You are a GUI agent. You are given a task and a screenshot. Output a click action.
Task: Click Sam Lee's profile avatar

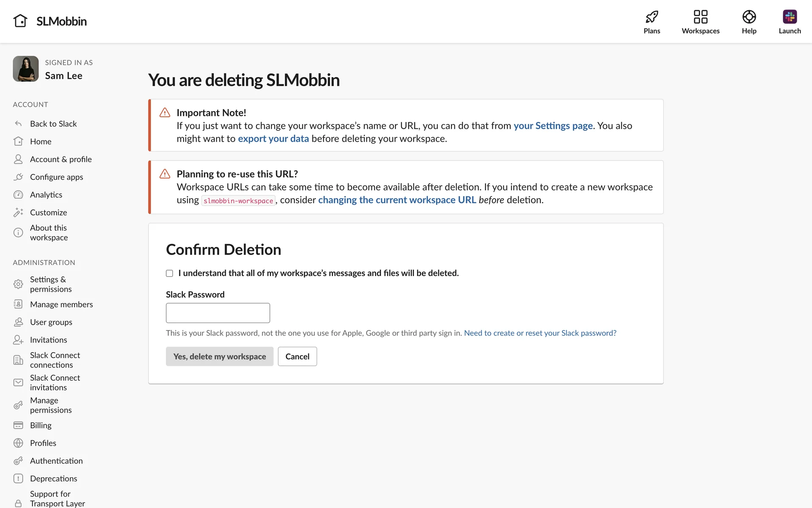point(26,69)
